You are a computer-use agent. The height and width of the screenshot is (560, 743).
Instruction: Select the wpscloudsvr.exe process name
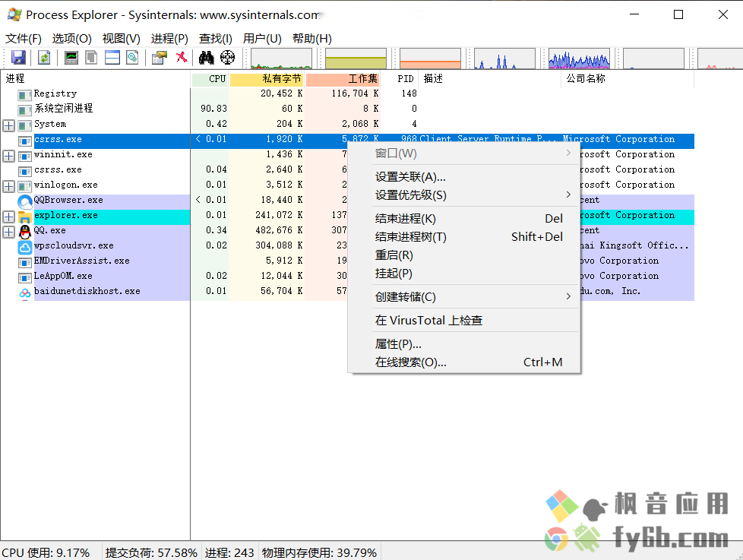pyautogui.click(x=74, y=245)
